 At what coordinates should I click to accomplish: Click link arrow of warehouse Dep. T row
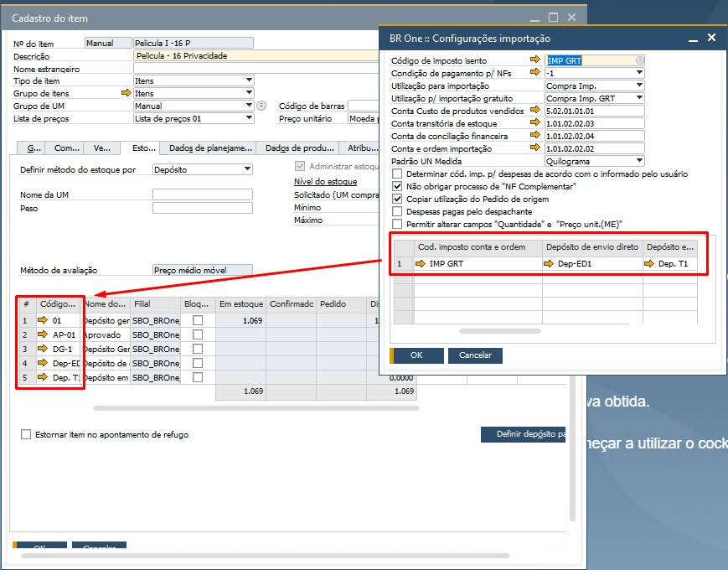coord(43,376)
